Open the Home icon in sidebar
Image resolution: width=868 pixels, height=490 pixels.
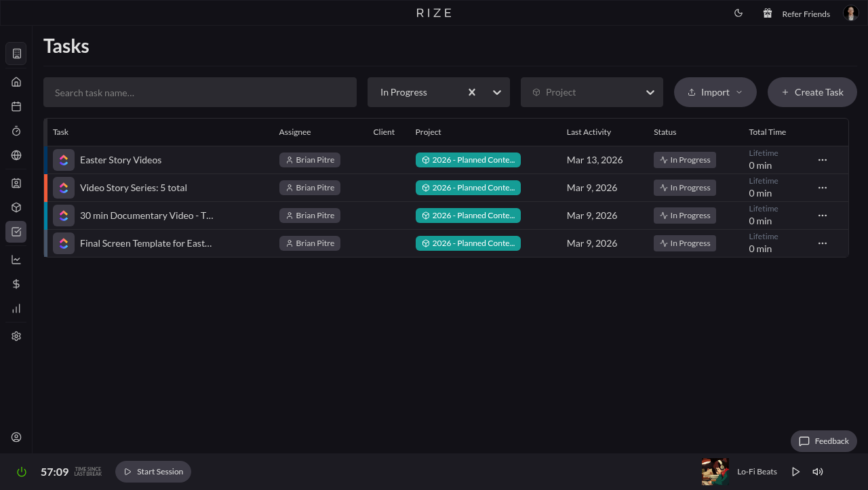click(x=16, y=82)
